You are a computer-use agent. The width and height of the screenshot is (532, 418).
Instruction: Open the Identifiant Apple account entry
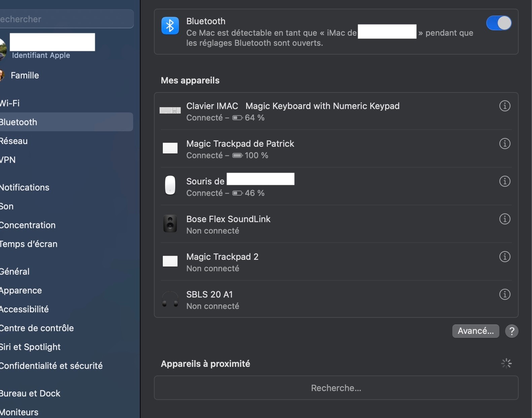41,55
